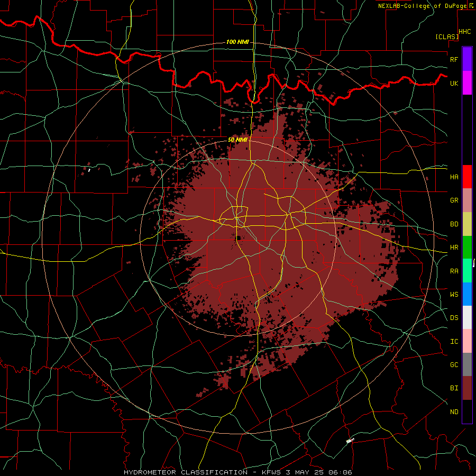This screenshot has height=476, width=476.
Task: Click the 50 NMI range ring label
Action: [237, 140]
